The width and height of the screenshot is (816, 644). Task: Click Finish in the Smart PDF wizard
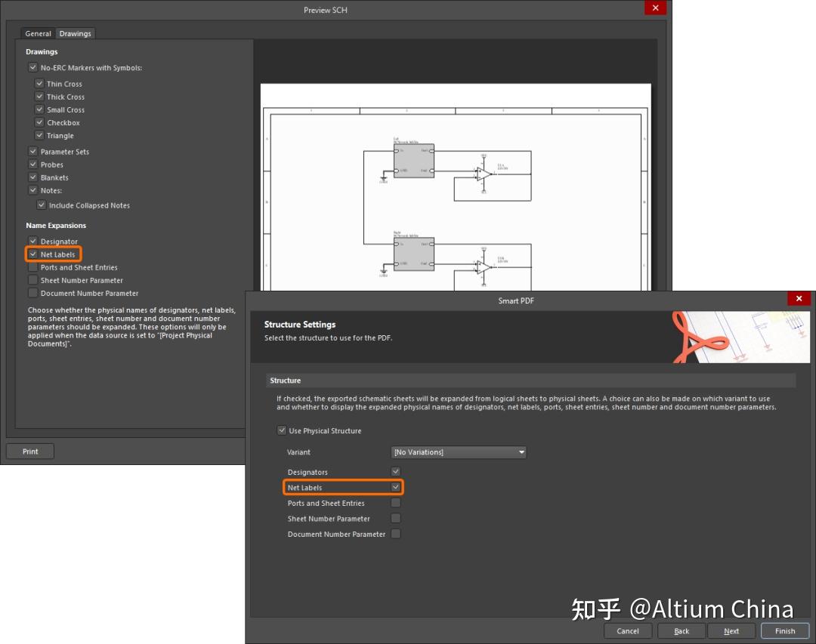point(784,630)
